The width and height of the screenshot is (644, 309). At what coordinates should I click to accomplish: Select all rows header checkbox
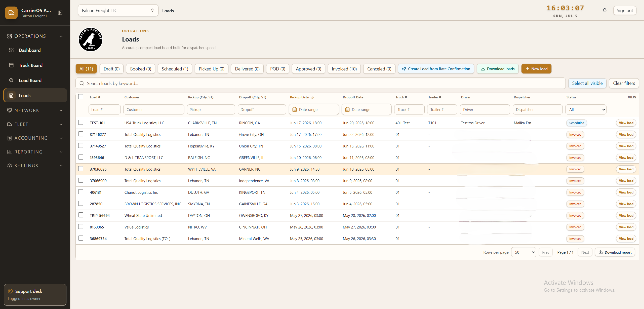[x=81, y=97]
